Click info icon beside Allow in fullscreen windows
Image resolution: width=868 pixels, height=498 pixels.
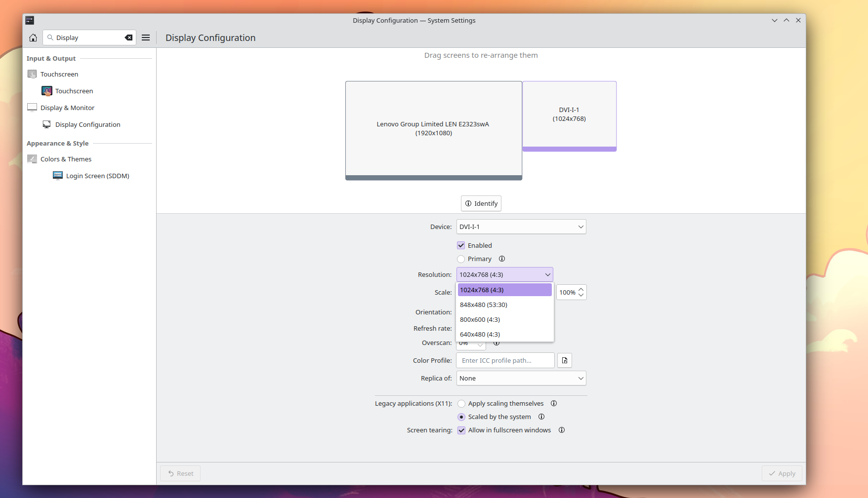click(562, 430)
